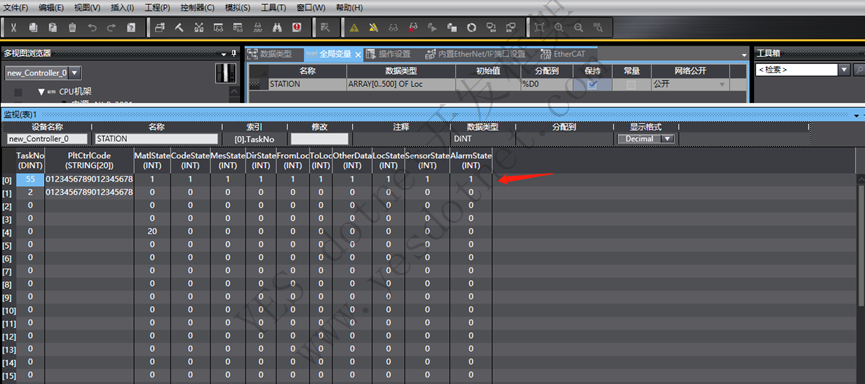
Task: Click the zoom out magnifier icon
Action: [x=578, y=27]
